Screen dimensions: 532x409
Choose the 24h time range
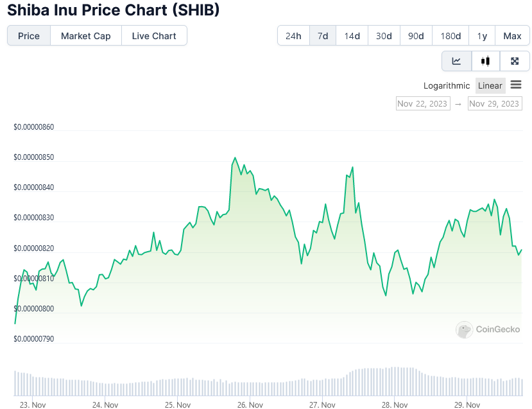[293, 36]
